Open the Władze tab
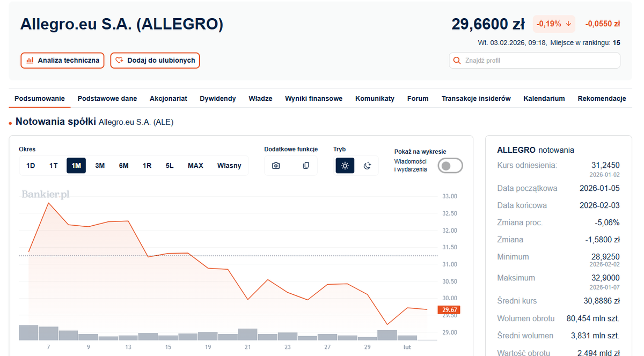 tap(260, 99)
